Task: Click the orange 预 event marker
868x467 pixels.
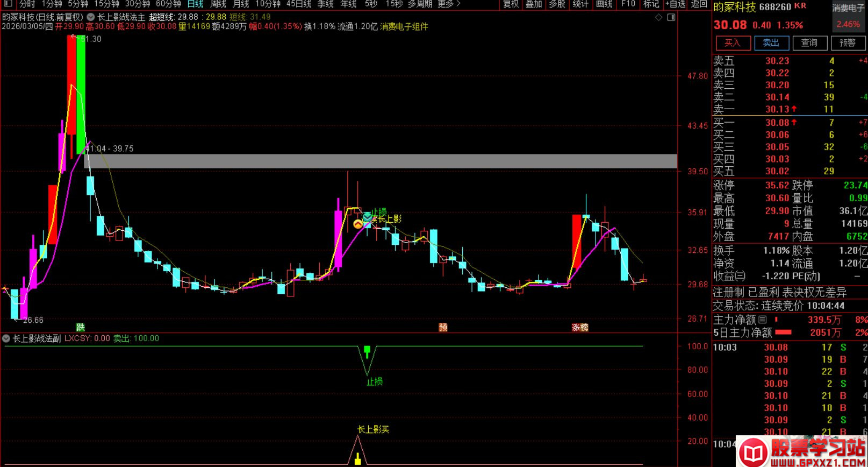Action: click(x=443, y=327)
